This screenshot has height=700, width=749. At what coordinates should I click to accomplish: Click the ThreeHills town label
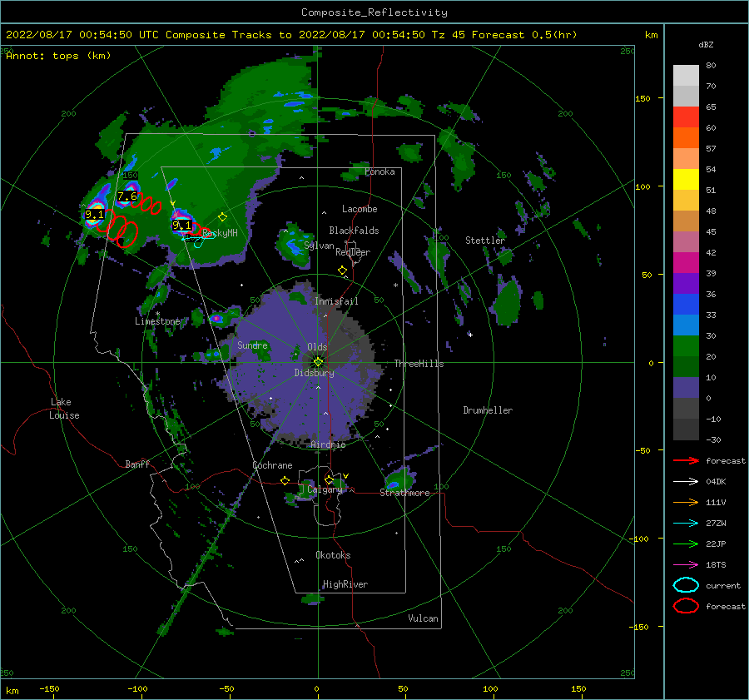click(419, 364)
